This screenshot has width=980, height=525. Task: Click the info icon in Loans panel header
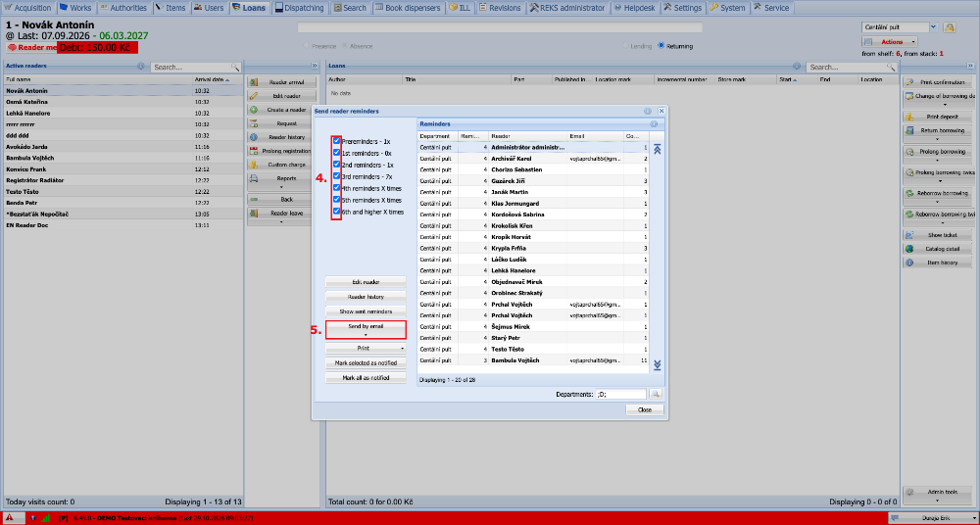(797, 67)
